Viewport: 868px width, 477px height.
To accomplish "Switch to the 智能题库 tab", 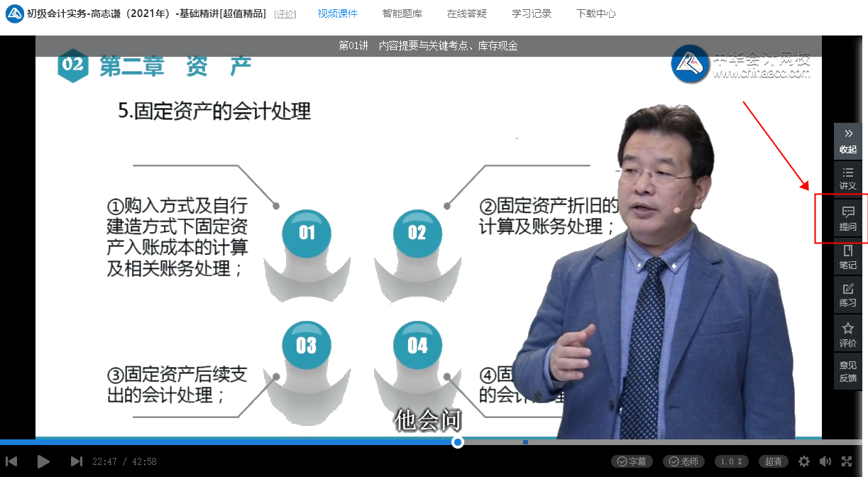I will pyautogui.click(x=402, y=13).
